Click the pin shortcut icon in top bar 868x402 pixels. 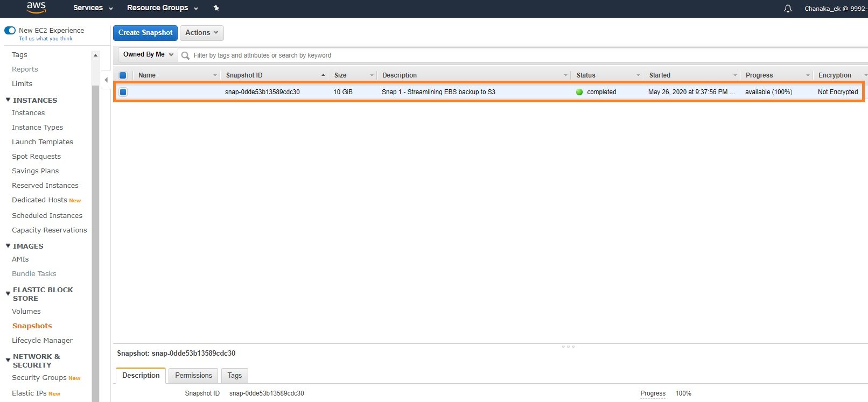pos(216,8)
